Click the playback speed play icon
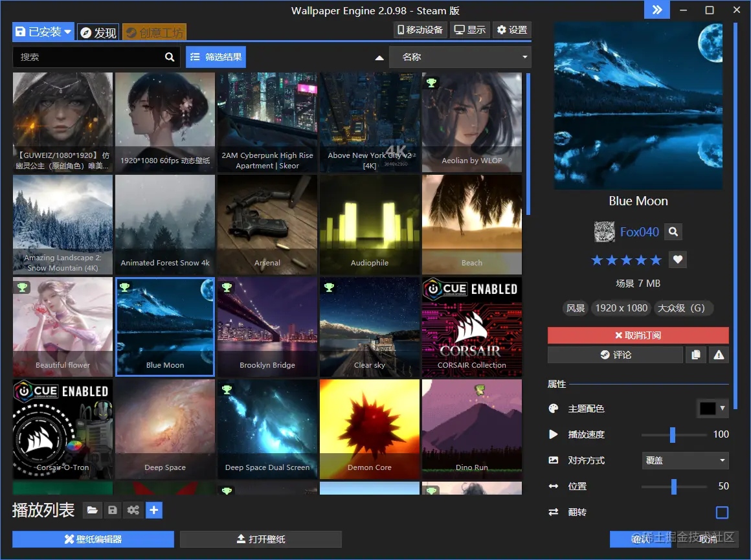751x560 pixels. pos(553,434)
